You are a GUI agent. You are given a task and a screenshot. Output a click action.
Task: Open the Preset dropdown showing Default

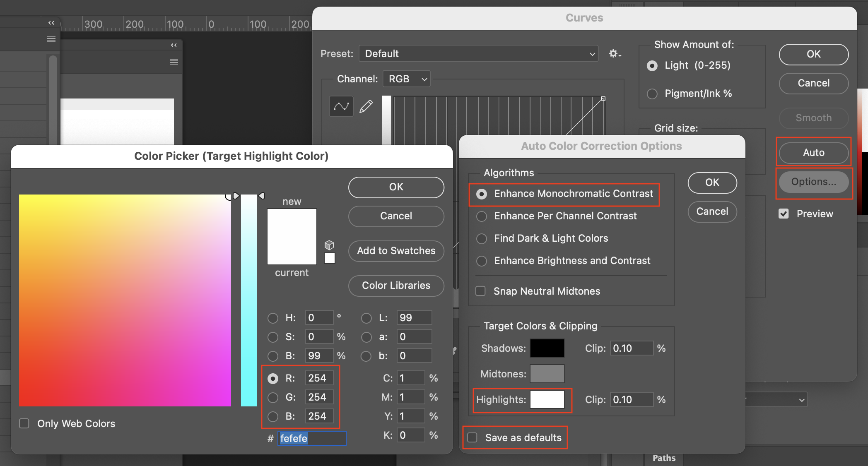click(x=478, y=53)
